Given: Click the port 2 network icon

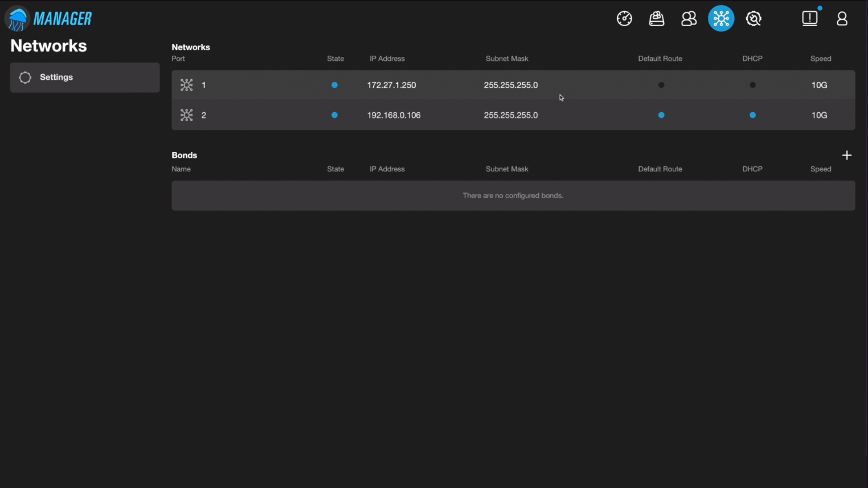Looking at the screenshot, I should pos(187,115).
